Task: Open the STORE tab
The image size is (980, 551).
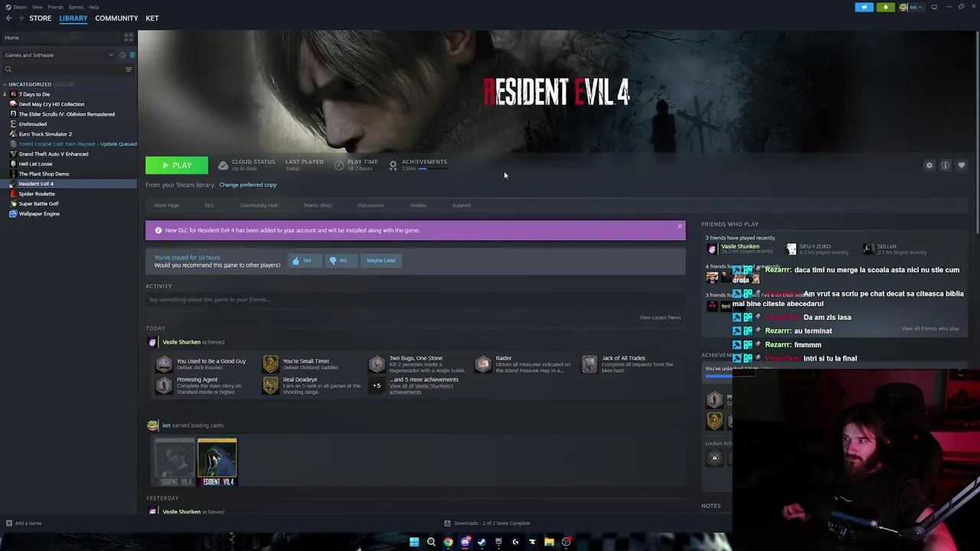Action: [x=40, y=18]
